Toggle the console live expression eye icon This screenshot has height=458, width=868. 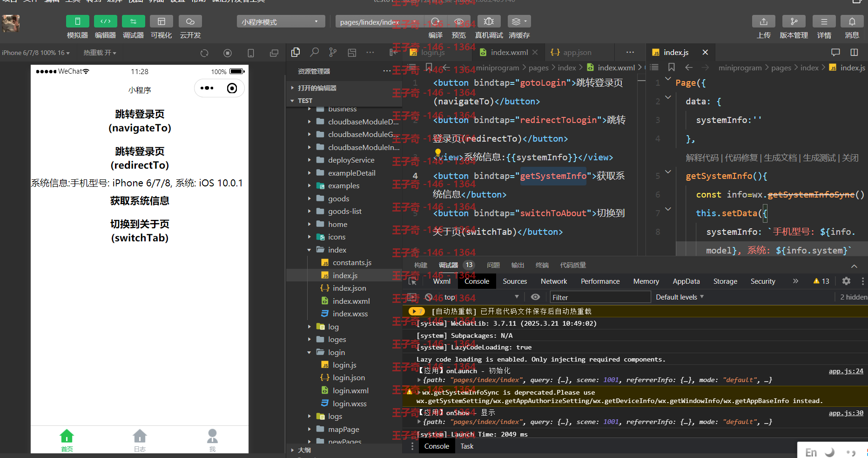click(x=536, y=297)
